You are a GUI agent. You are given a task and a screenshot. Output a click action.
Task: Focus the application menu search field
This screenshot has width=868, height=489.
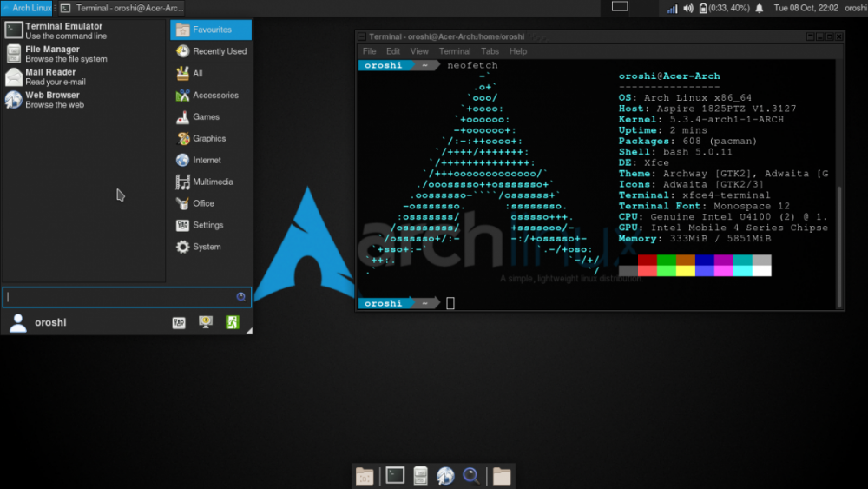(x=126, y=297)
